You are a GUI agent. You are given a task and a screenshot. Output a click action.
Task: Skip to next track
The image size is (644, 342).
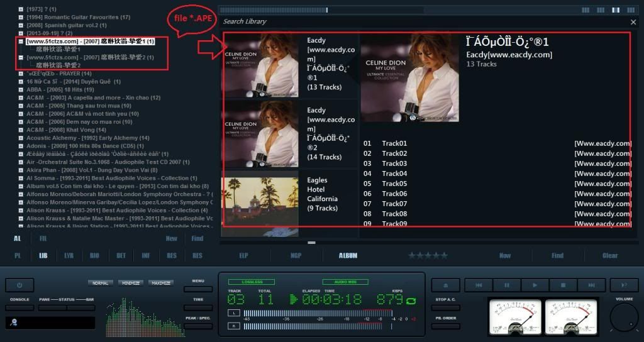point(591,285)
